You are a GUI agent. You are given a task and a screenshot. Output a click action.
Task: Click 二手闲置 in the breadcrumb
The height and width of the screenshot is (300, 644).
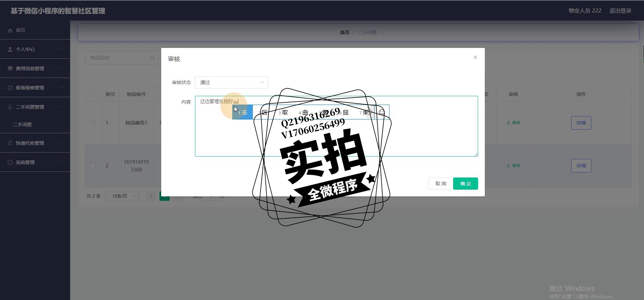tap(367, 32)
